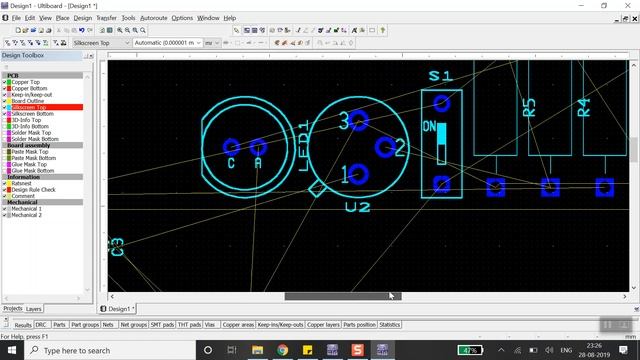Open the Automatic trace width dropdown
640x360 pixels.
198,43
